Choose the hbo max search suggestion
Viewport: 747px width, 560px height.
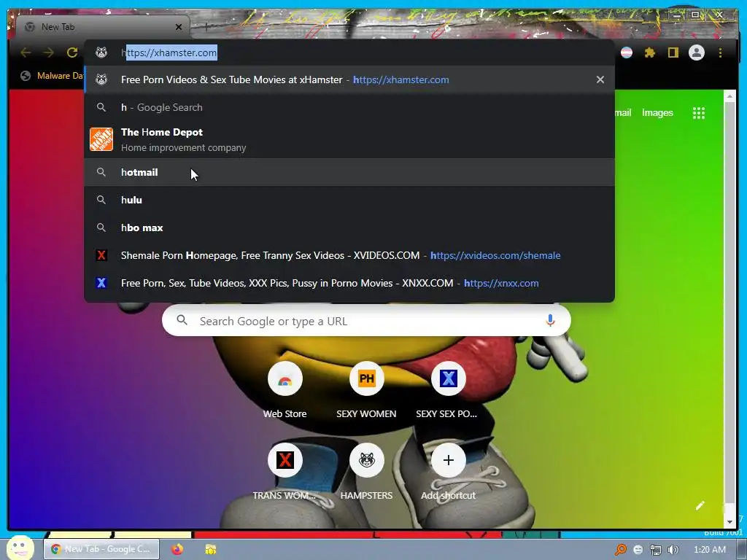[x=349, y=227]
